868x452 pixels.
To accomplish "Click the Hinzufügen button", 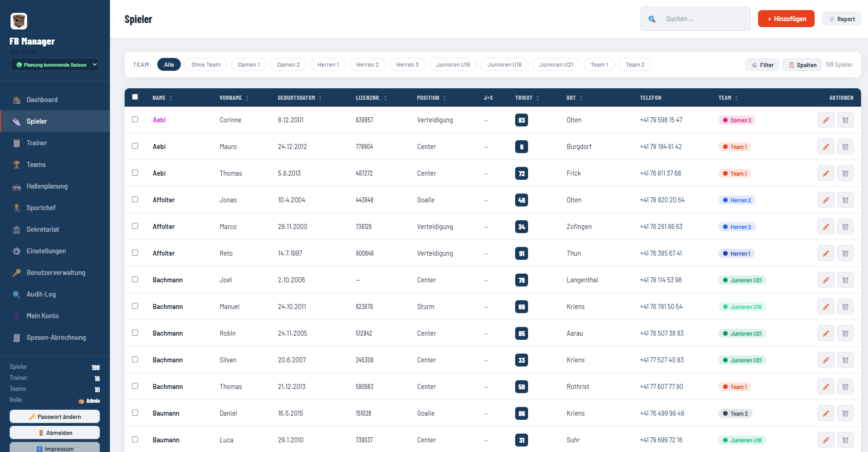I will 786,19.
